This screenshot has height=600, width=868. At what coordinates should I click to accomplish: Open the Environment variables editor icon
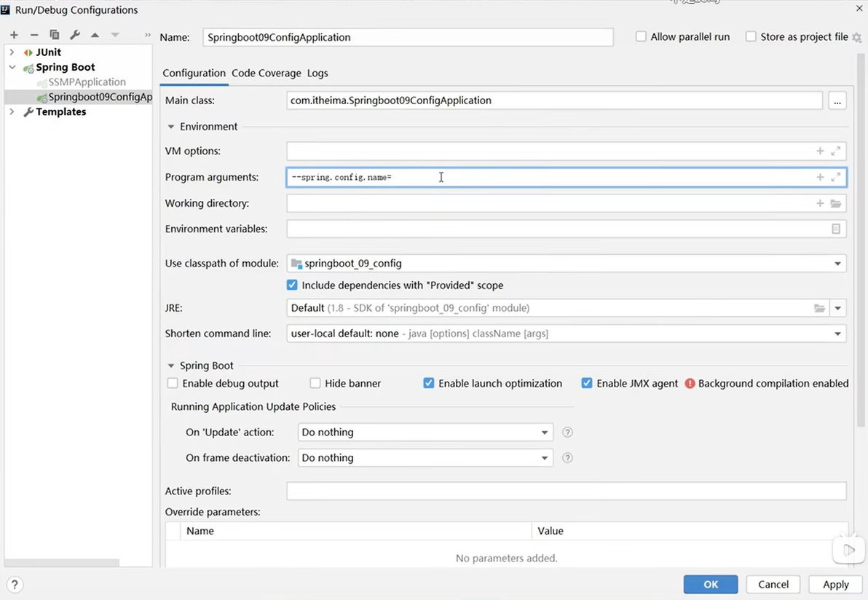point(836,229)
